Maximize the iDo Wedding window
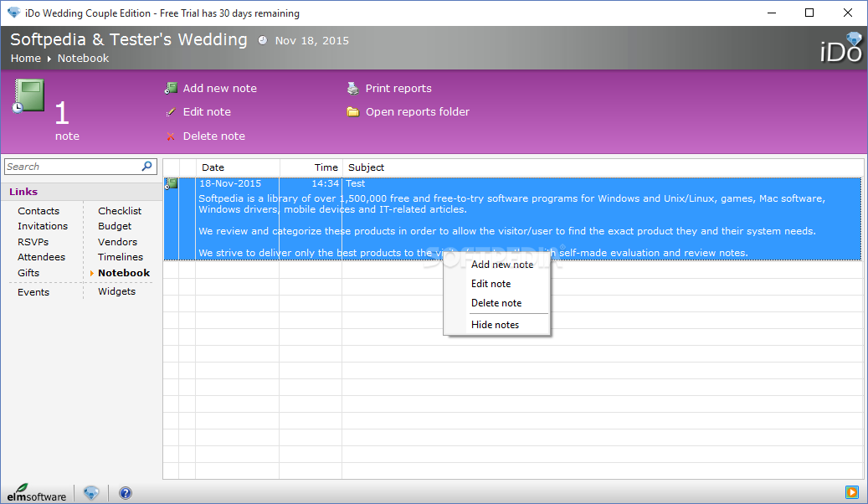The width and height of the screenshot is (868, 504). pyautogui.click(x=809, y=13)
